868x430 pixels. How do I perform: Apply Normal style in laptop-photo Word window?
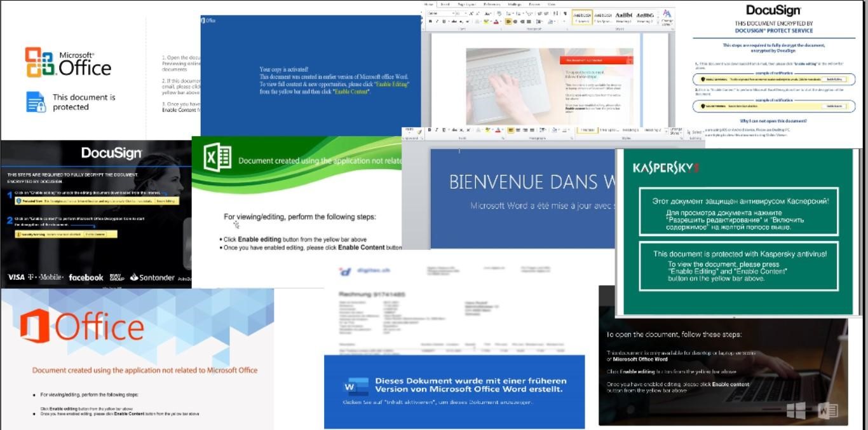click(582, 17)
